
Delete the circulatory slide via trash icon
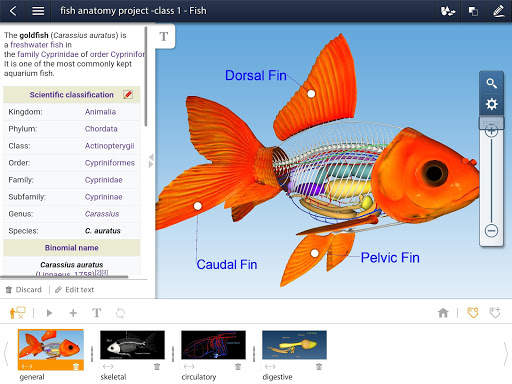(x=238, y=367)
